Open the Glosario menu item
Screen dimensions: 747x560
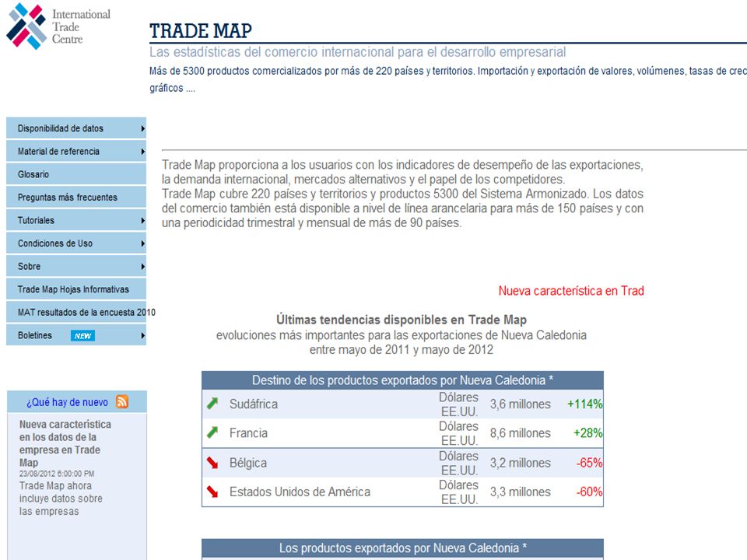coord(76,174)
